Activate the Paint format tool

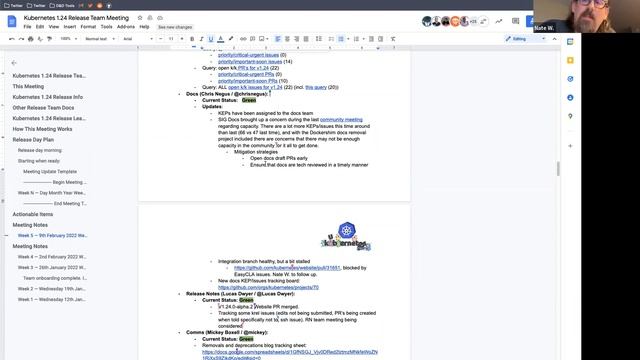pos(49,39)
